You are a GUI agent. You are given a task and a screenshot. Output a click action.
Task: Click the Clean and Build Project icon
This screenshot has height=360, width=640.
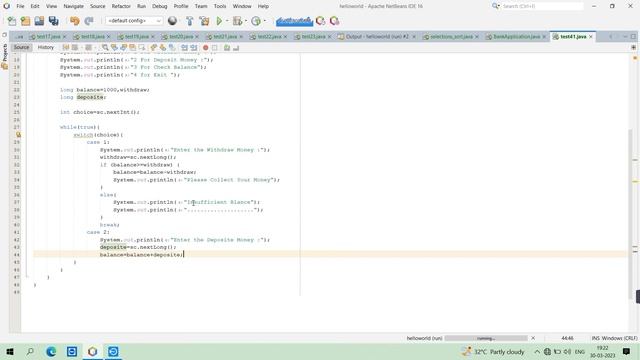[x=204, y=21]
